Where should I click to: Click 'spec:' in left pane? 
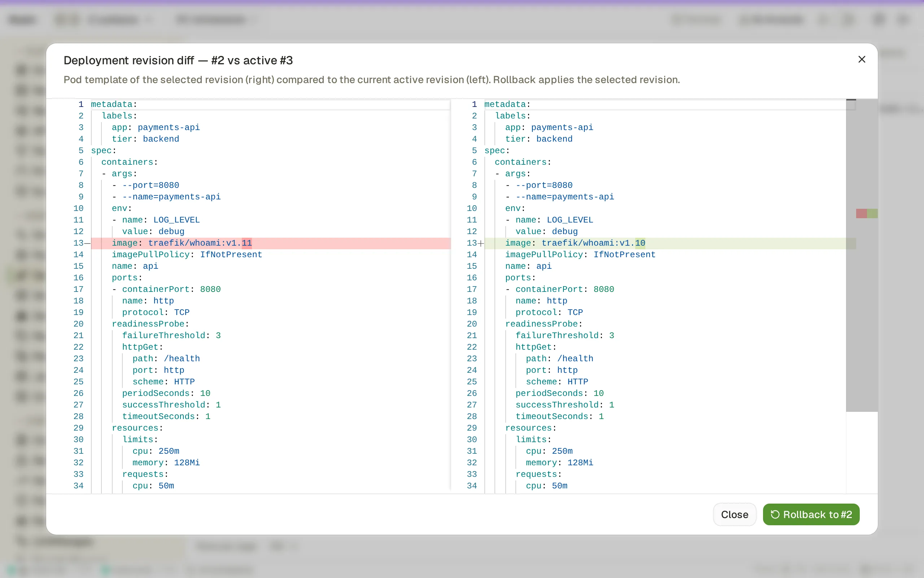(104, 150)
